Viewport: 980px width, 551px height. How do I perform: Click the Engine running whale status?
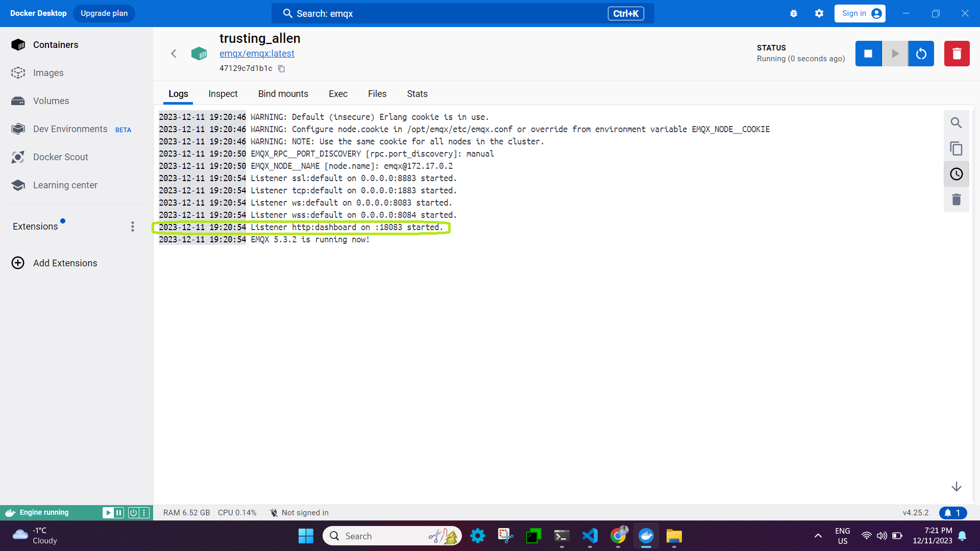coord(37,513)
